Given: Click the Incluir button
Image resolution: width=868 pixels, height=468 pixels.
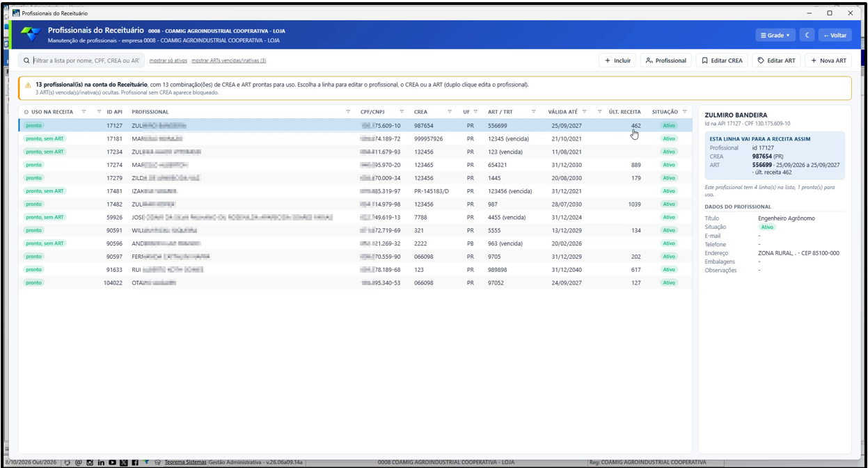Looking at the screenshot, I should pyautogui.click(x=617, y=60).
